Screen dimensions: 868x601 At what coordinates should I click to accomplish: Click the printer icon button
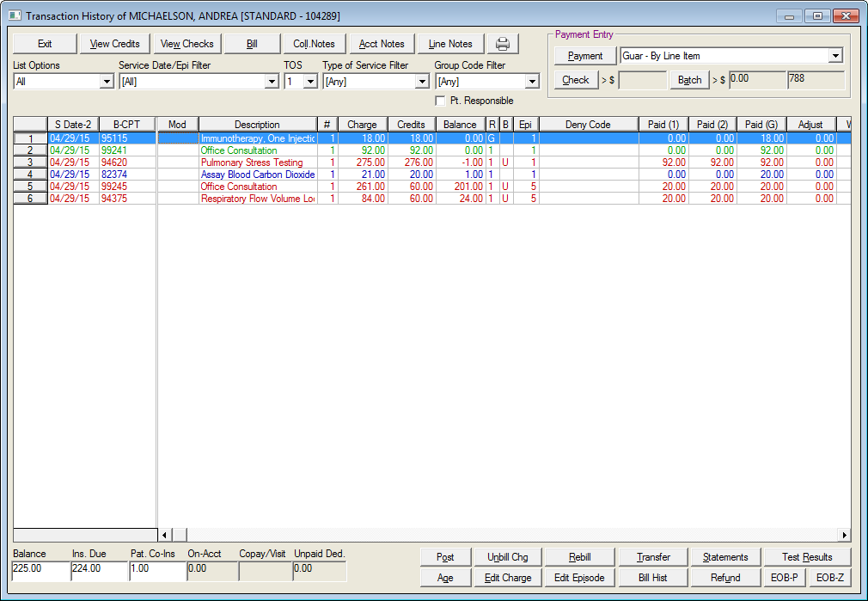[x=503, y=44]
